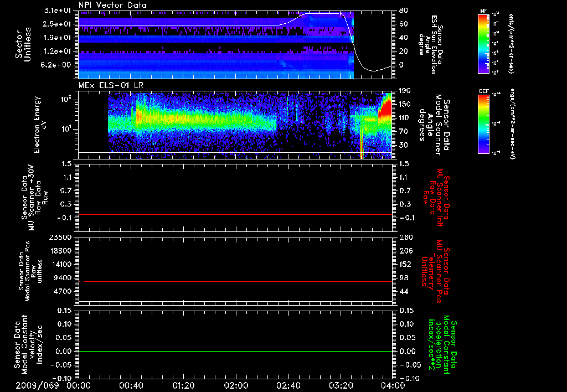The height and width of the screenshot is (392, 567).
Task: Click the DEF color scale bar
Action: tap(484, 124)
